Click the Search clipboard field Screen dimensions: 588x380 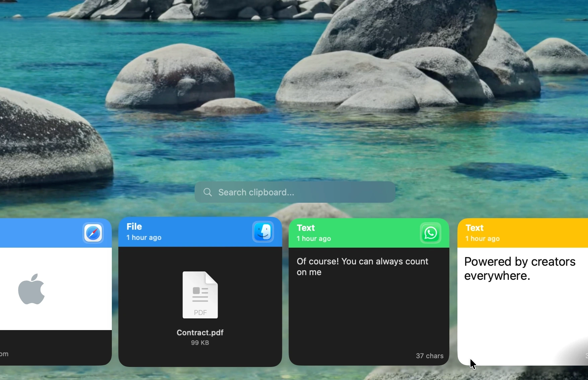(295, 192)
